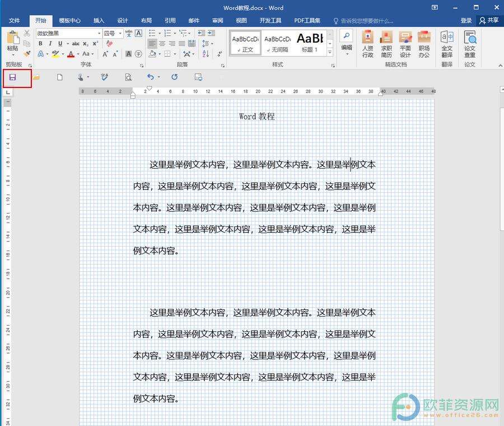Apply the 正文 style
Image resolution: width=504 pixels, height=426 pixels.
coord(245,43)
